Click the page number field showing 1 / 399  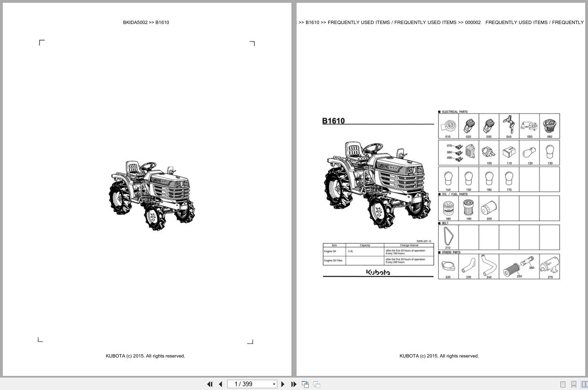249,384
